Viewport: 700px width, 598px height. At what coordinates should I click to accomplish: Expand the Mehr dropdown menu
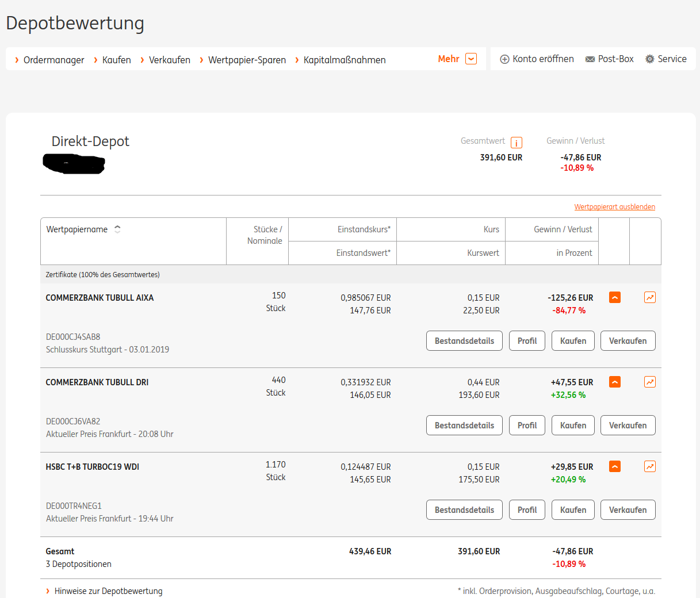[471, 59]
